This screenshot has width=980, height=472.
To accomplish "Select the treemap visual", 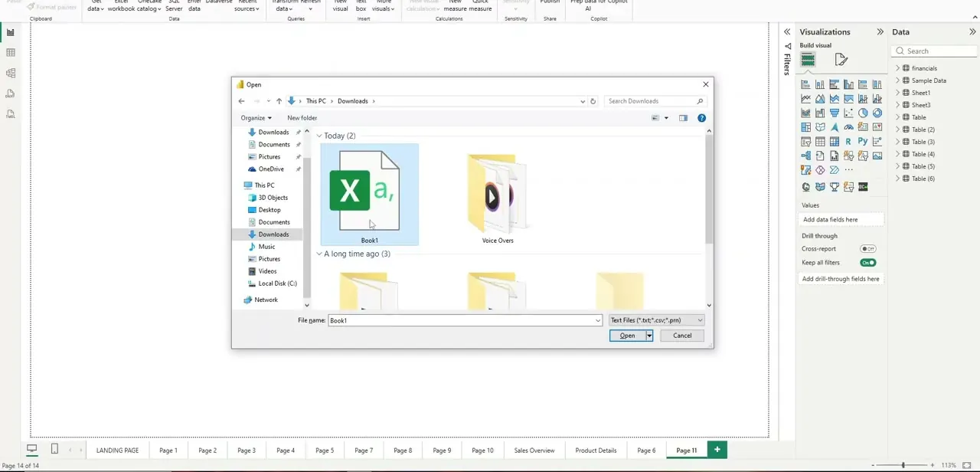I will click(x=805, y=127).
